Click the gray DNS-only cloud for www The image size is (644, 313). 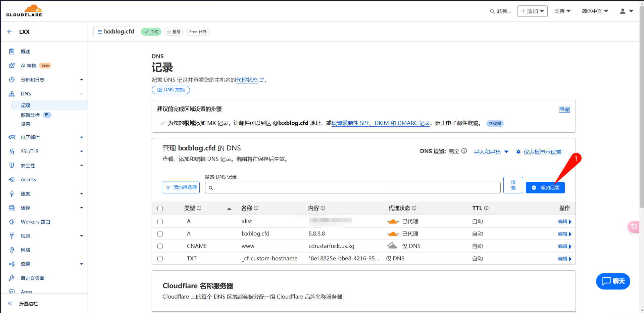click(x=392, y=246)
